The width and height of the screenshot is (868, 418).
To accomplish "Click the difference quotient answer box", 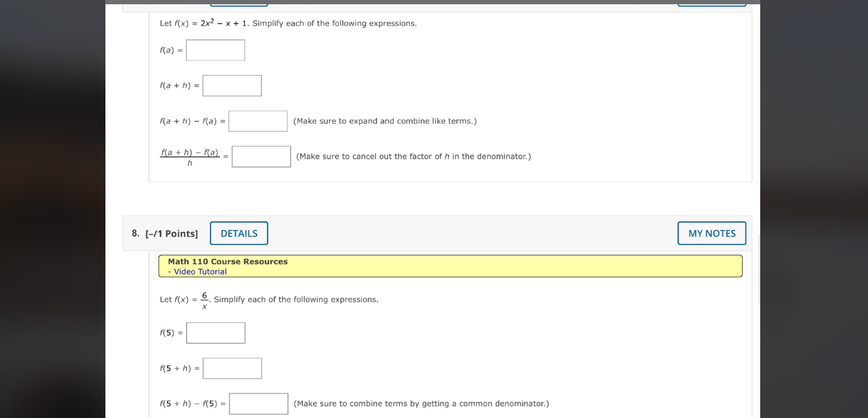I will 261,156.
